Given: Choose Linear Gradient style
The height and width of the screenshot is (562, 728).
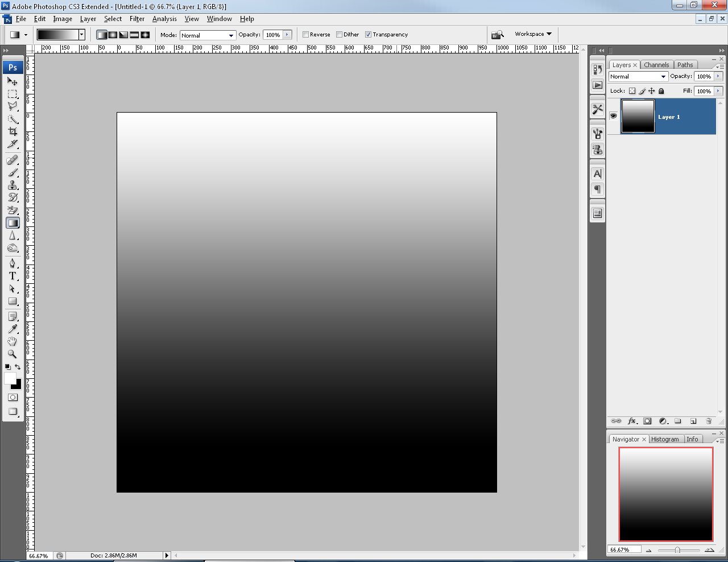Looking at the screenshot, I should coord(102,35).
